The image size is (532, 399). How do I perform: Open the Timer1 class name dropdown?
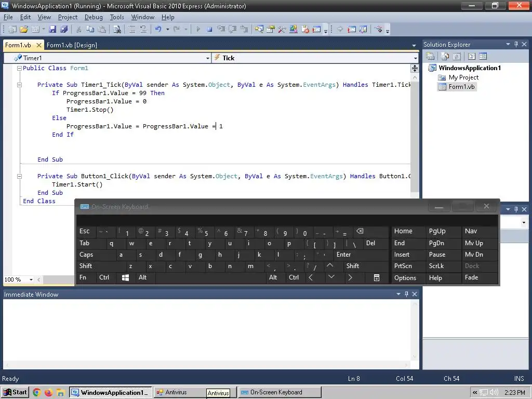click(208, 58)
